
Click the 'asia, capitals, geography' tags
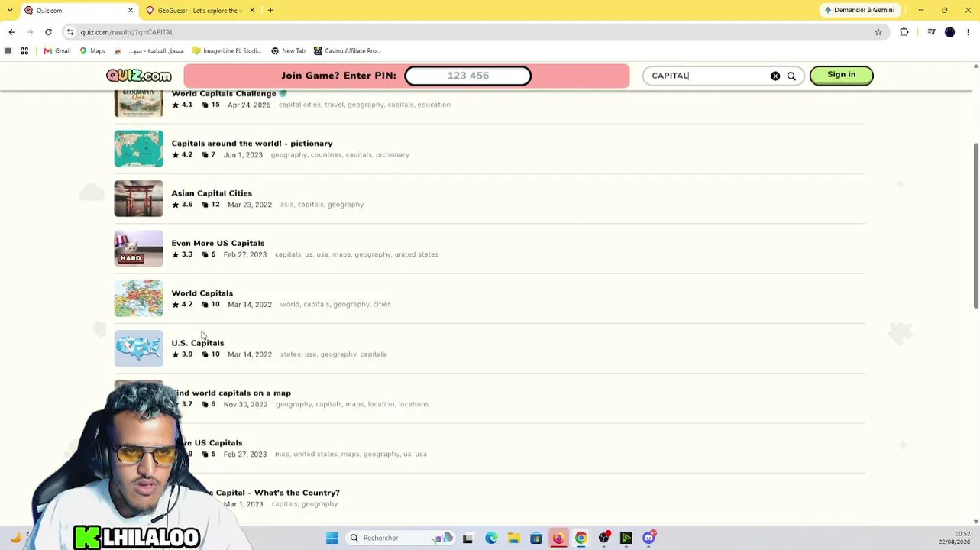tap(322, 205)
